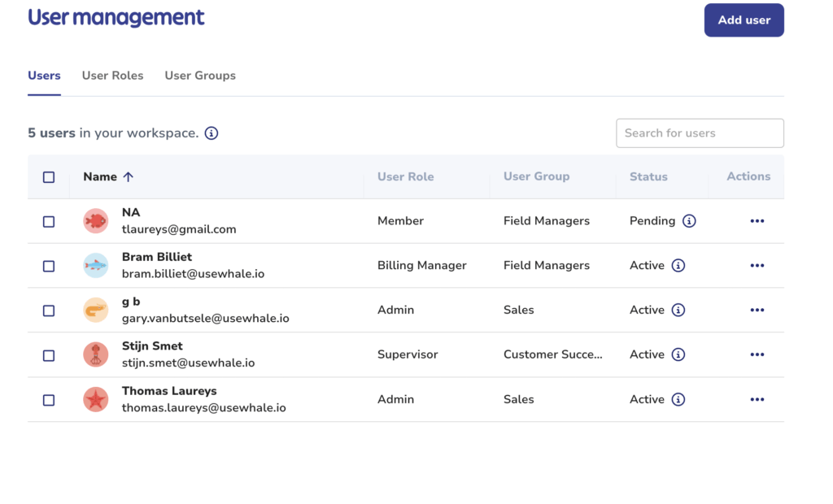Click the red fish avatar for user NA
This screenshot has height=504, width=833.
[x=96, y=221]
